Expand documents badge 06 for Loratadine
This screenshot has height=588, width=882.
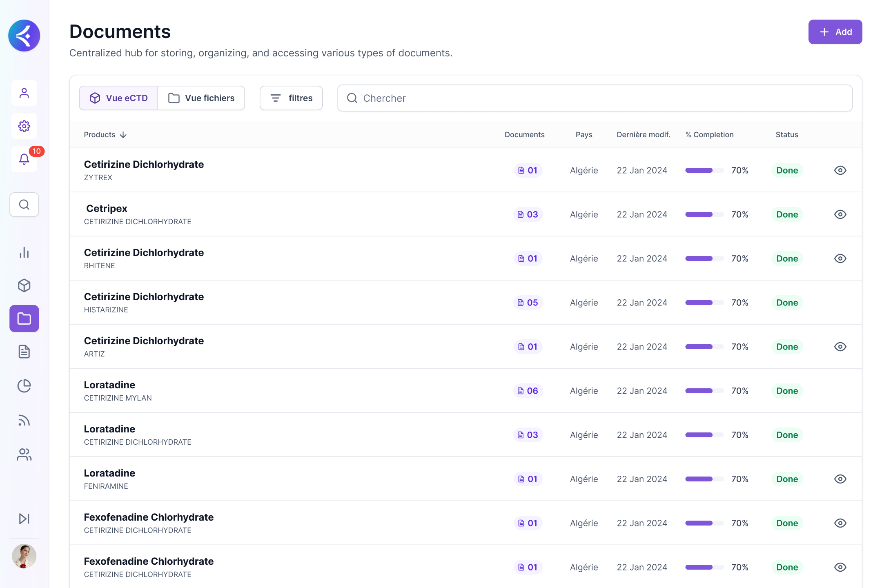coord(528,391)
